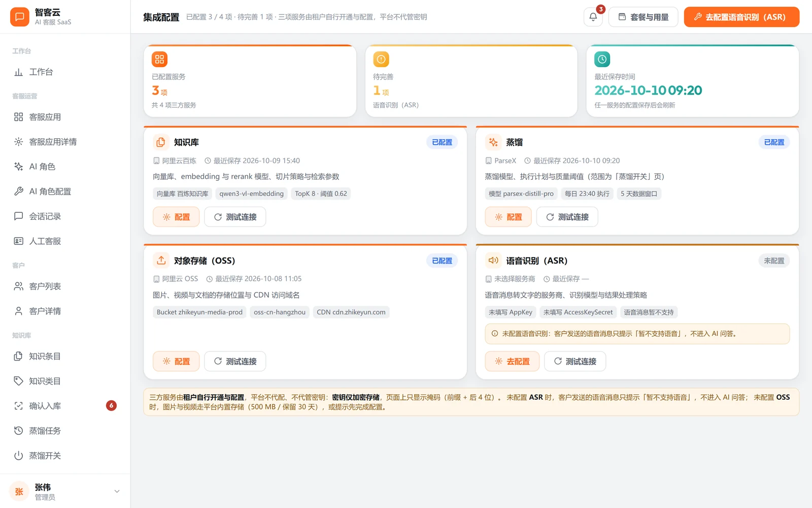Click 配置 on the 知识库 card

point(176,217)
